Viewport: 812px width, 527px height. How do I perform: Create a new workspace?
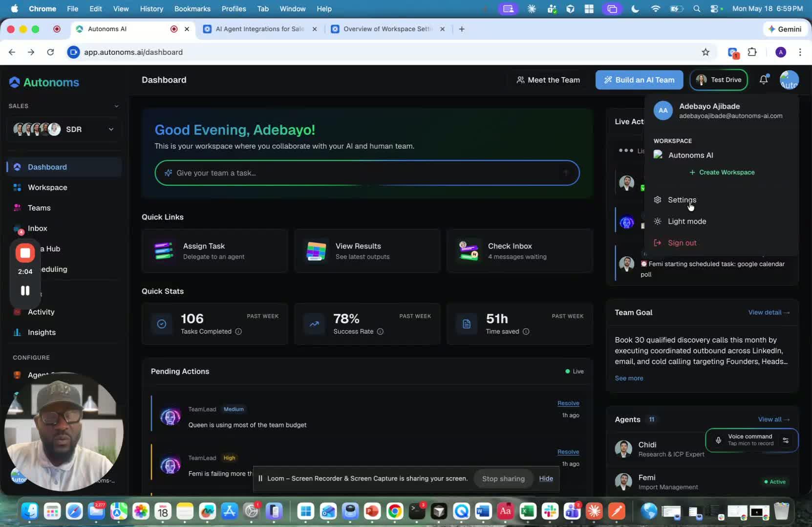click(x=722, y=172)
